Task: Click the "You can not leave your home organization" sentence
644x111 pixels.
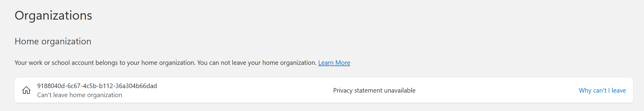Action: 257,63
